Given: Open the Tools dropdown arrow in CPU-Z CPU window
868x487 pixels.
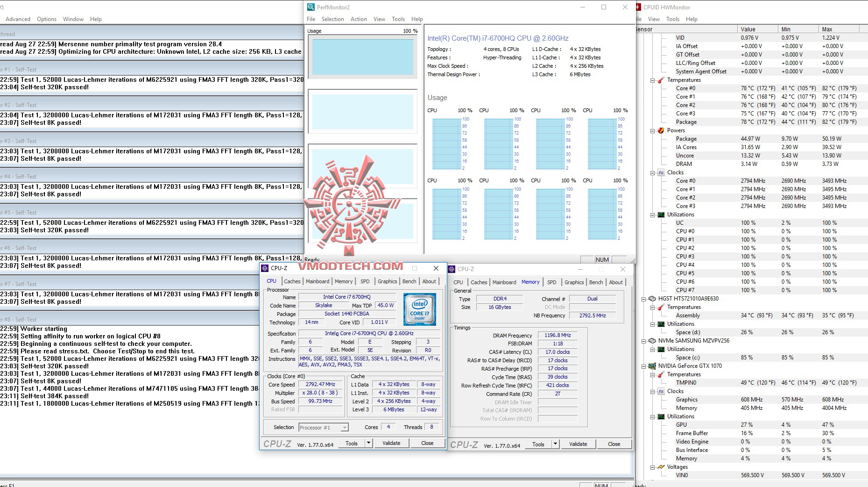Looking at the screenshot, I should click(x=368, y=443).
